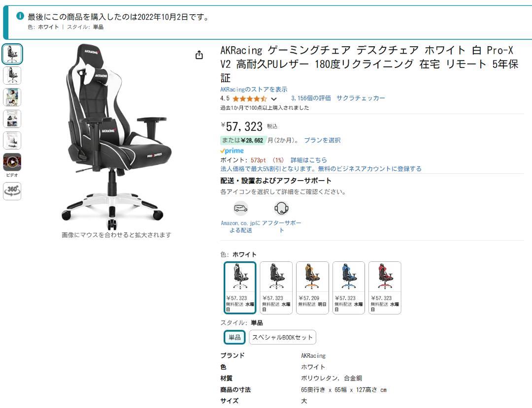
Task: Choose the red chair color variant
Action: [385, 288]
